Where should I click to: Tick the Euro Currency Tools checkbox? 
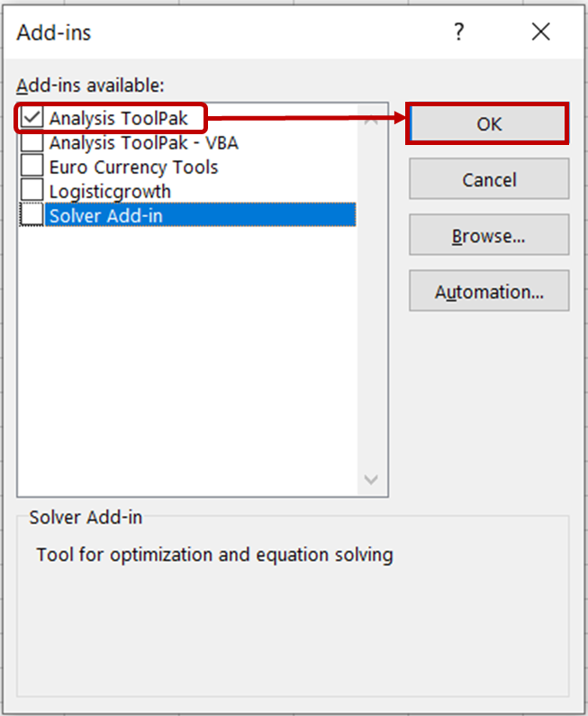32,167
